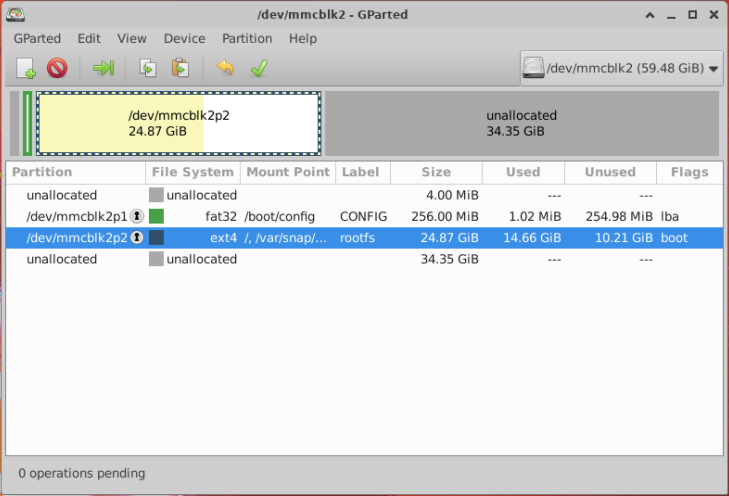Maximize the GParted window

point(692,15)
